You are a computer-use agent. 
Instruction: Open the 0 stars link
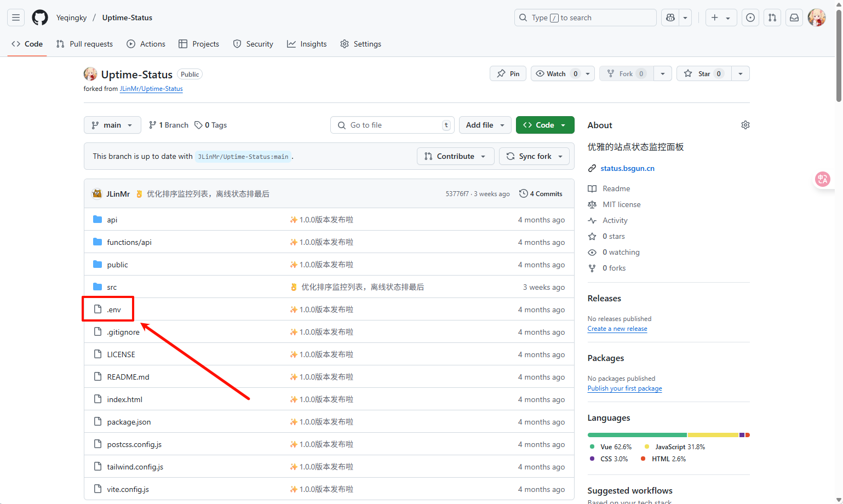[x=613, y=236]
